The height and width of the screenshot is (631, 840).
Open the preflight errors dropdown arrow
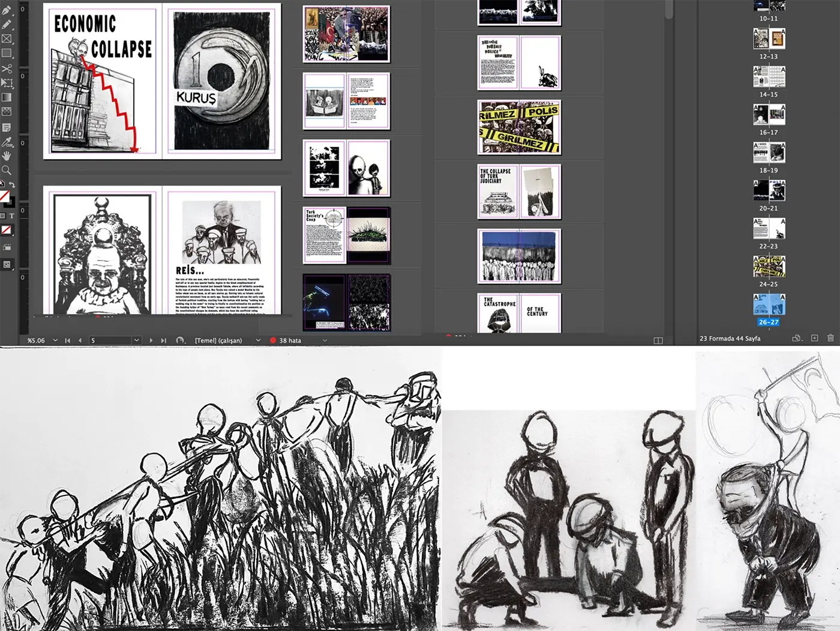click(x=325, y=340)
